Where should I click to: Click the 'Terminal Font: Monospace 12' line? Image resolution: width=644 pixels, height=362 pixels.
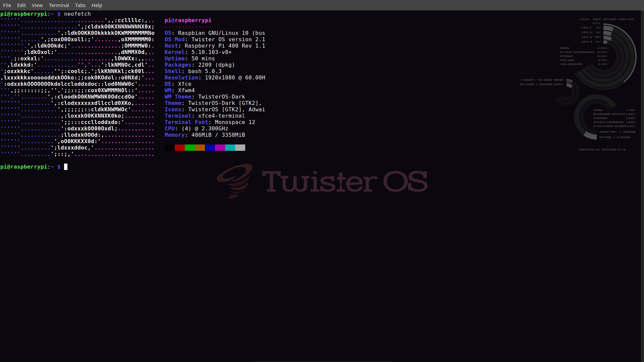click(210, 122)
